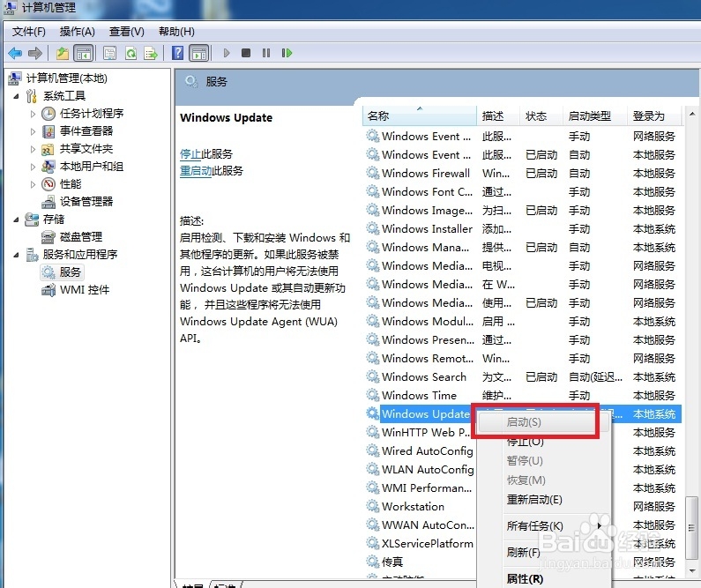701x588 pixels.
Task: Select 磁盘管理 in the tree
Action: pyautogui.click(x=81, y=237)
